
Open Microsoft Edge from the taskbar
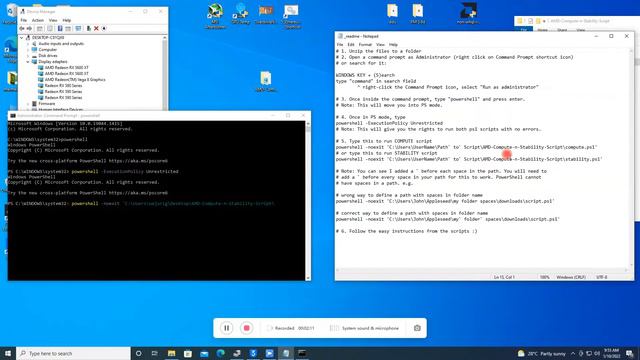pos(220,353)
